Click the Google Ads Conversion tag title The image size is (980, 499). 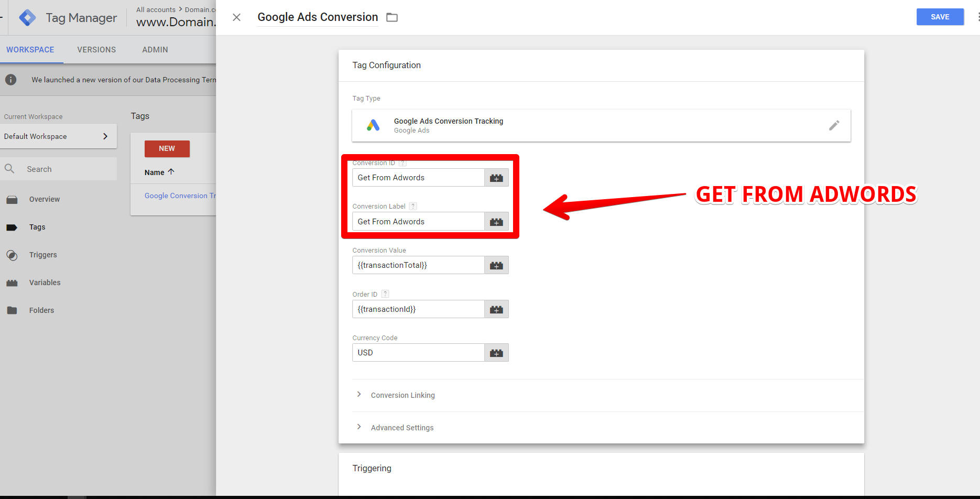click(318, 17)
